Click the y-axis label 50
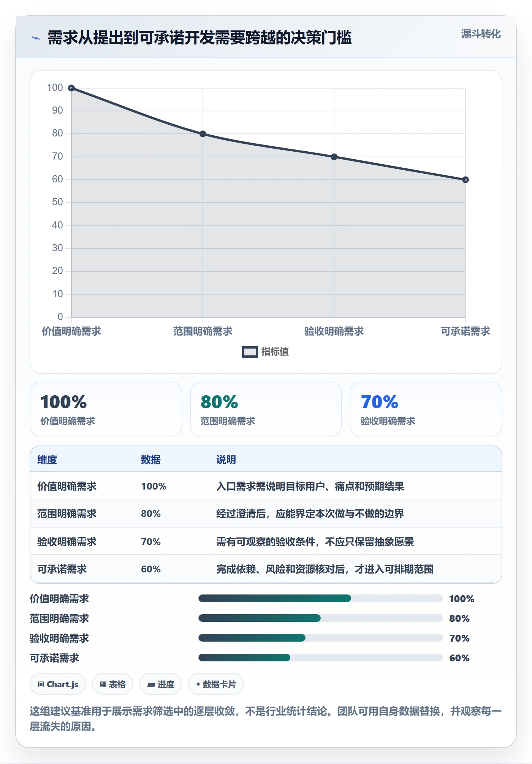 (57, 202)
